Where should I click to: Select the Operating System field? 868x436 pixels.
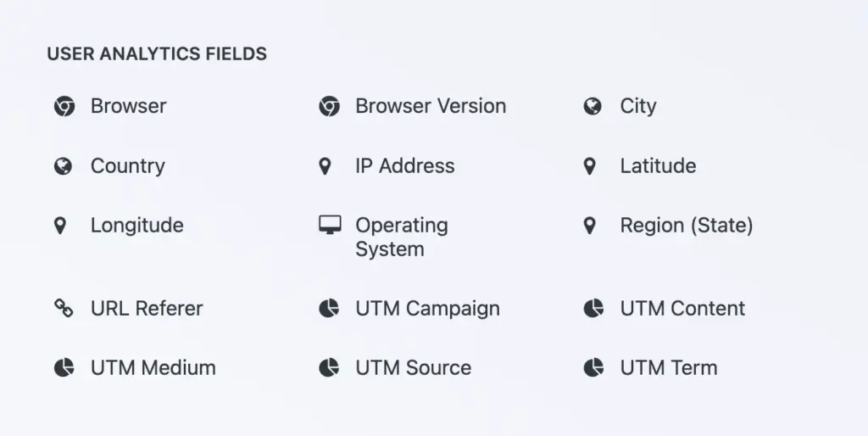click(x=401, y=238)
